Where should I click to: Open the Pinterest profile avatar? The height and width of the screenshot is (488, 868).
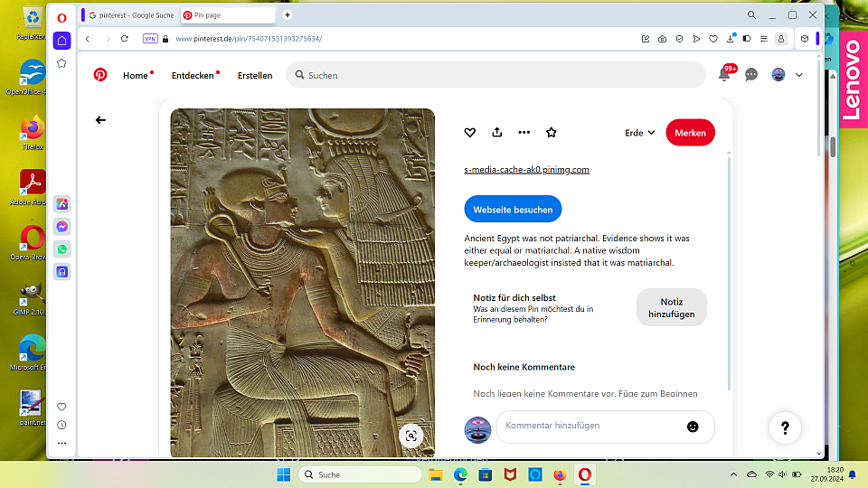pos(778,75)
